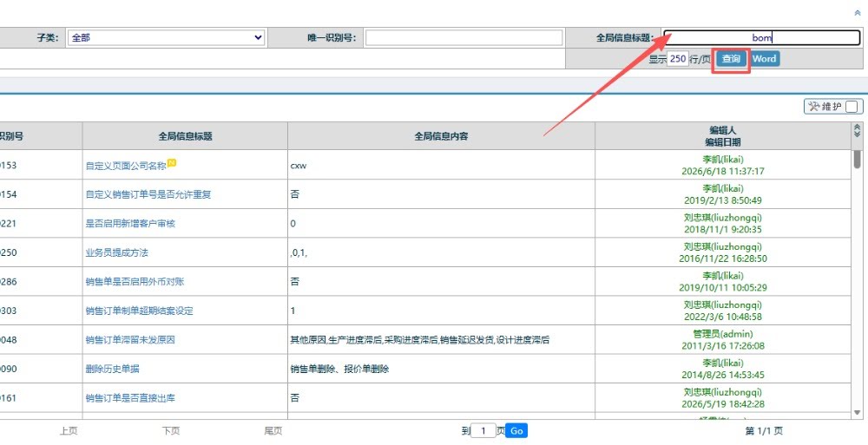Click the date 2014/8/26 14:53:45

click(723, 375)
